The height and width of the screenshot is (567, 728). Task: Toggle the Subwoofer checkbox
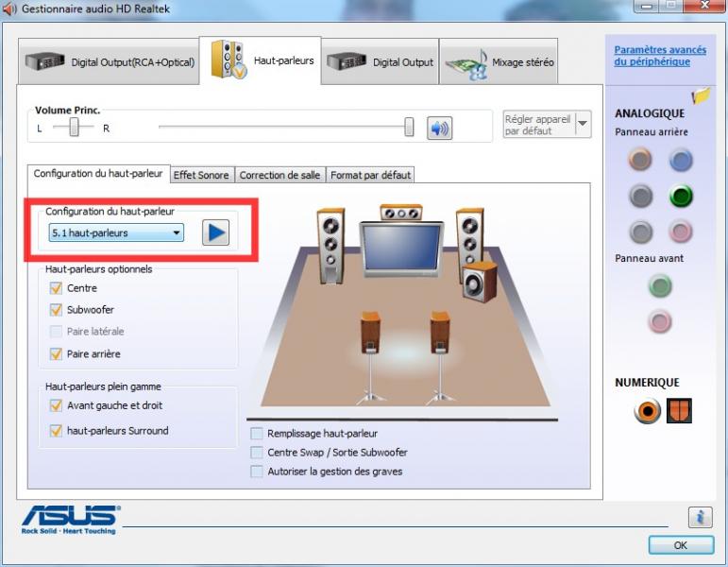click(56, 310)
